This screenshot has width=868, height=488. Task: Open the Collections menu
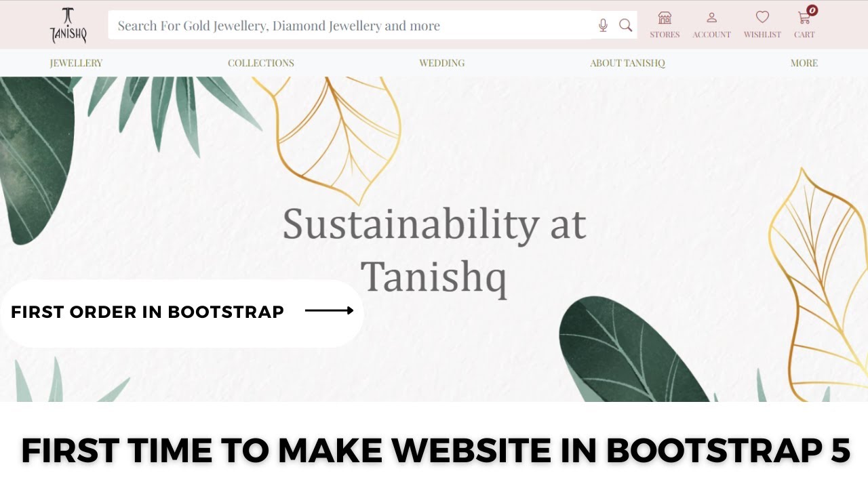click(x=261, y=63)
